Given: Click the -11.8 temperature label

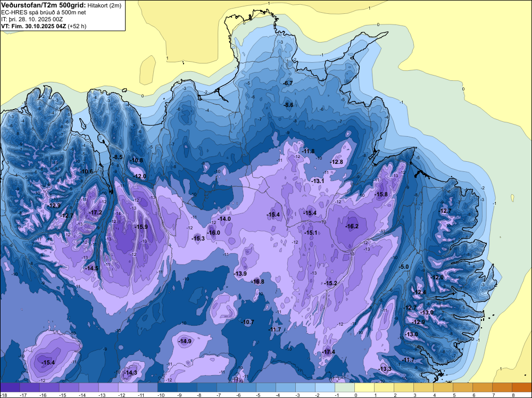Looking at the screenshot, I should pyautogui.click(x=309, y=151).
